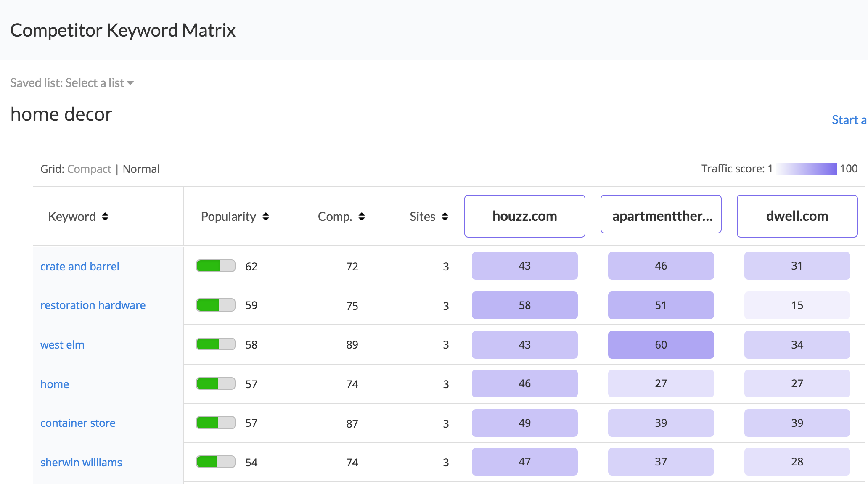The width and height of the screenshot is (868, 484).
Task: Open the west elm keyword
Action: 62,345
